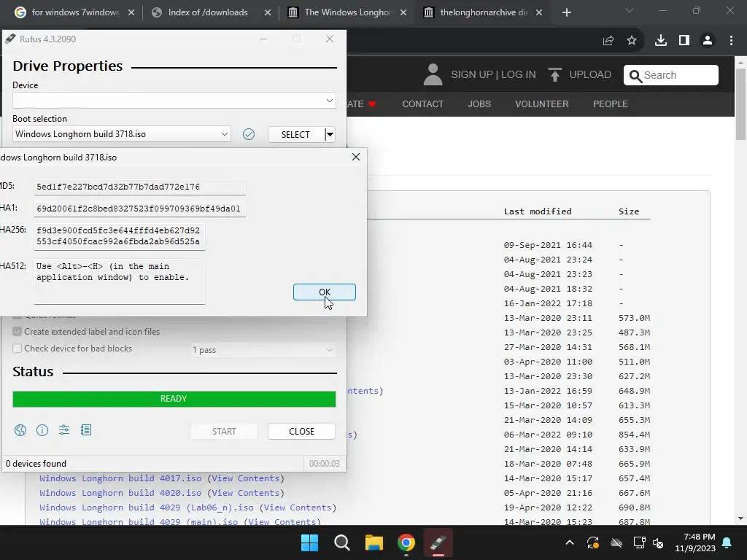747x560 pixels.
Task: Click the volume muted tray icon
Action: [x=659, y=542]
